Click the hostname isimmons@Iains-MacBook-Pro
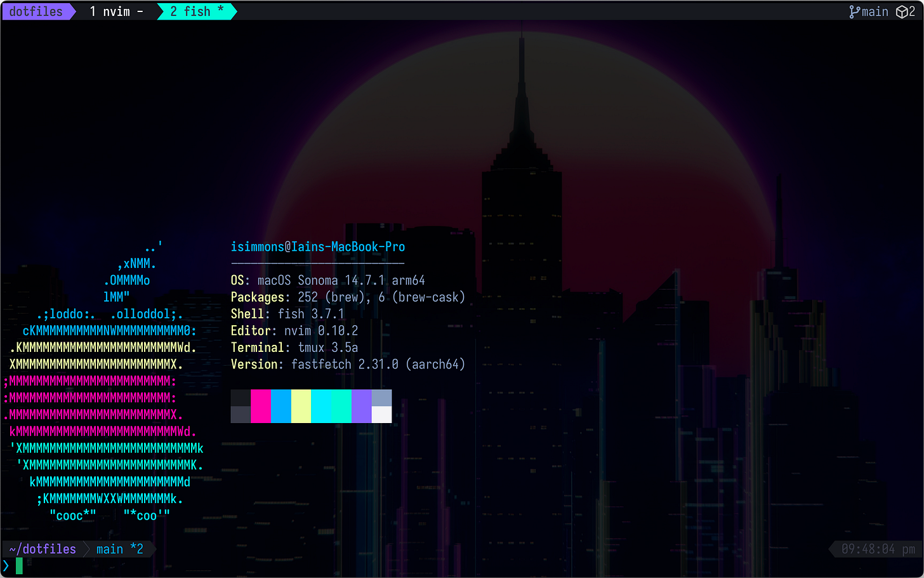The image size is (924, 578). [318, 246]
